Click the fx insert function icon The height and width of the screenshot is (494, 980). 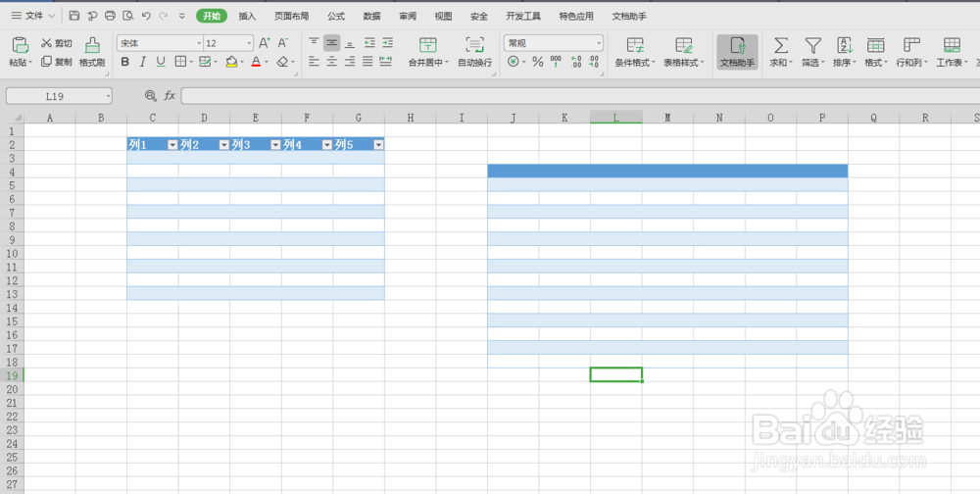(170, 96)
